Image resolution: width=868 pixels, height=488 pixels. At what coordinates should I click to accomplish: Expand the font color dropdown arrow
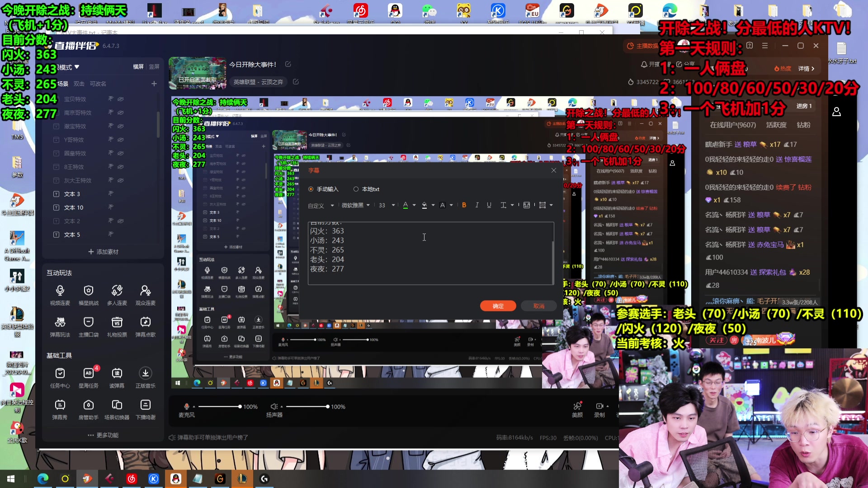click(x=414, y=206)
